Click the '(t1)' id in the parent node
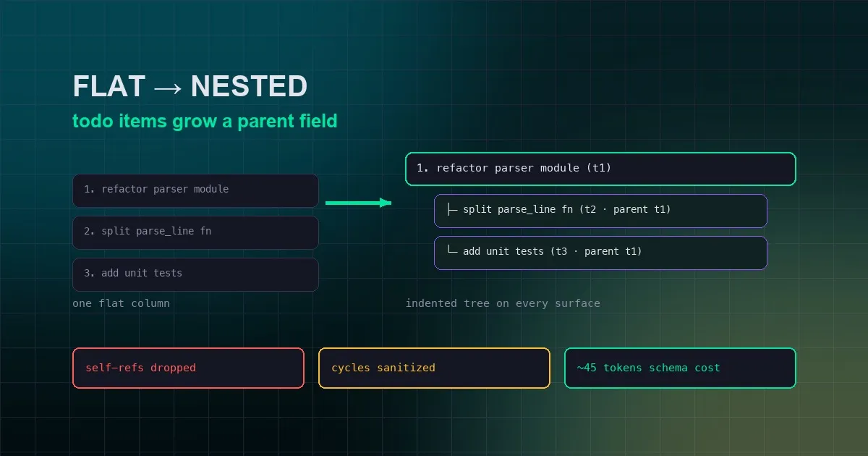The width and height of the screenshot is (868, 456). tap(599, 168)
